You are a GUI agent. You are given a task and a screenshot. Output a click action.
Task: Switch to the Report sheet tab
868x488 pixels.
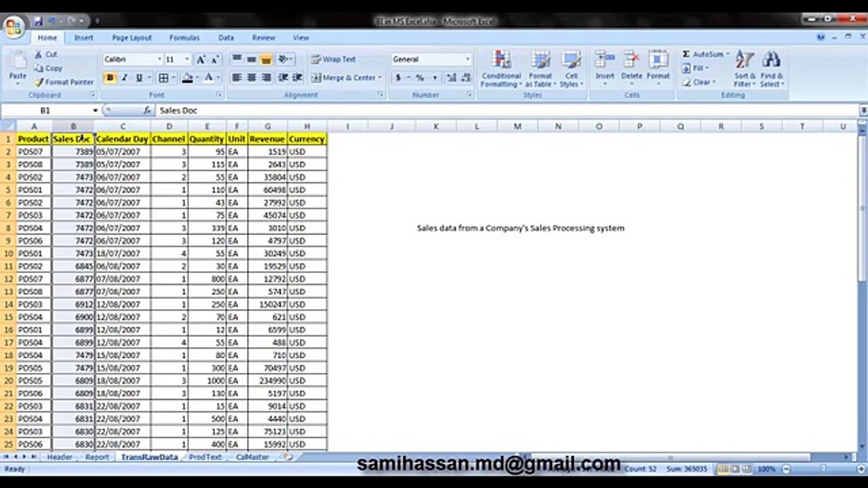97,457
